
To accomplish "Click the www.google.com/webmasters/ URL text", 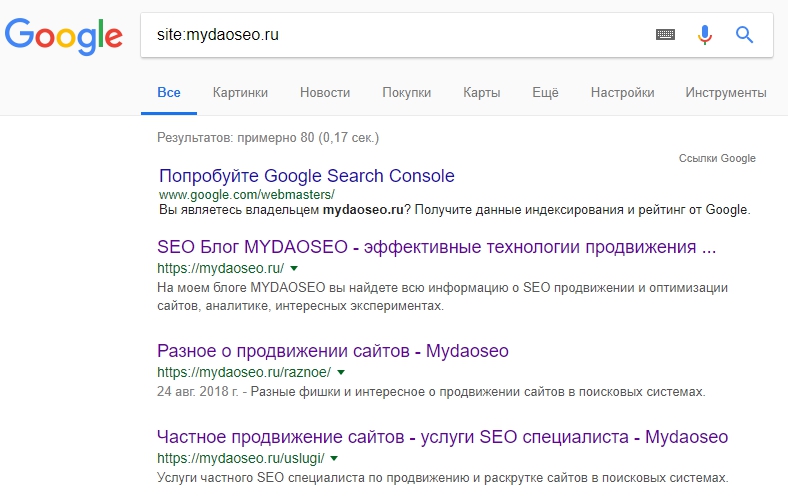I will point(247,194).
